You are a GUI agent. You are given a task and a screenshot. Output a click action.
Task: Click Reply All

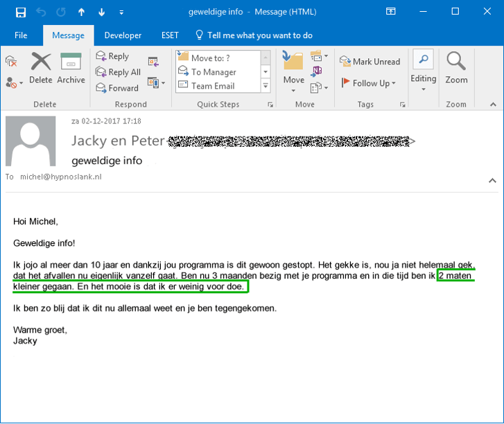119,72
